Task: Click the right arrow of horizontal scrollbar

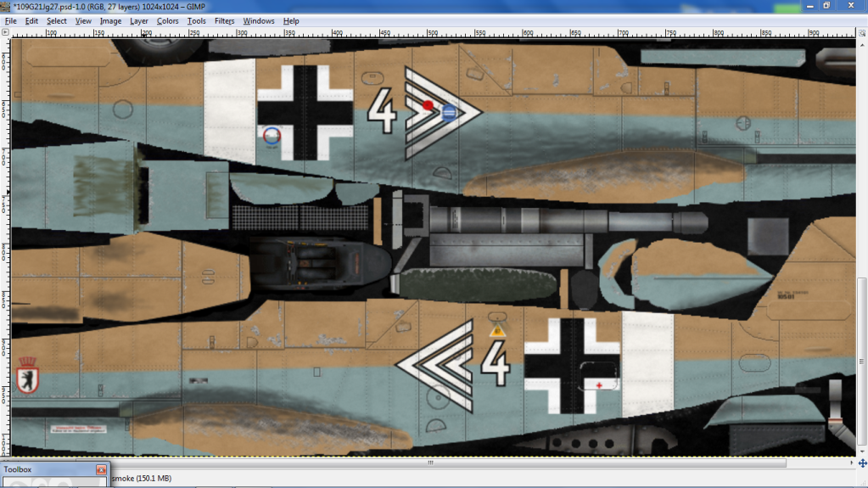Action: tap(851, 463)
